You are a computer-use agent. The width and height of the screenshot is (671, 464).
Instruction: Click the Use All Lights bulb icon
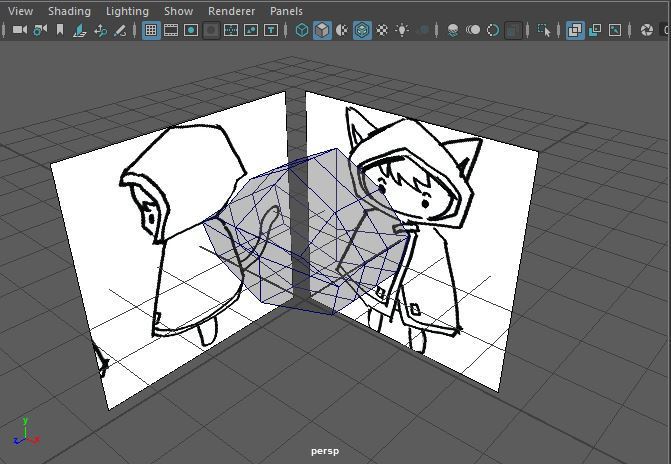point(402,30)
